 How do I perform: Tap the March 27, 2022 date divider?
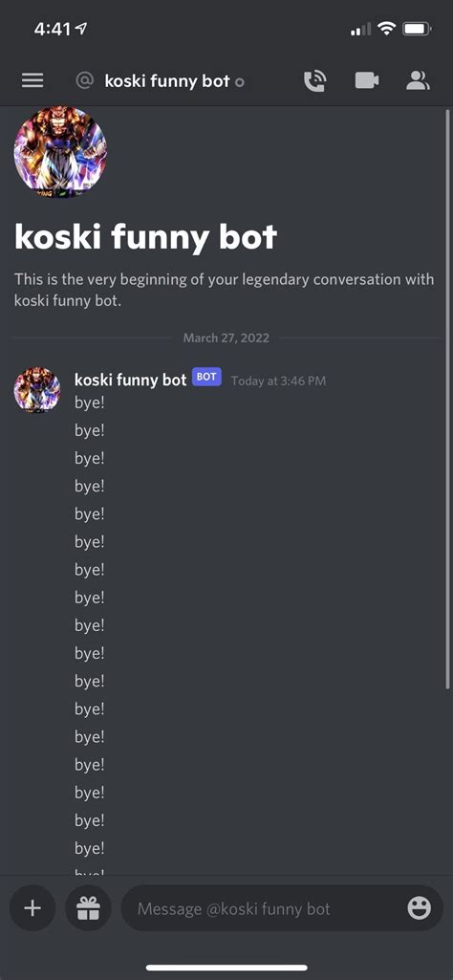[226, 338]
